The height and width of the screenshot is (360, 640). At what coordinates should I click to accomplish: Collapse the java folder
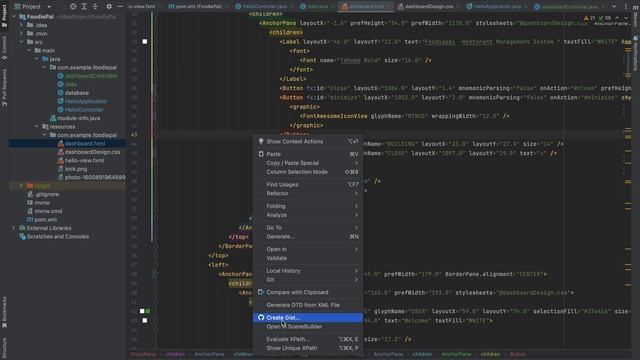(x=37, y=59)
